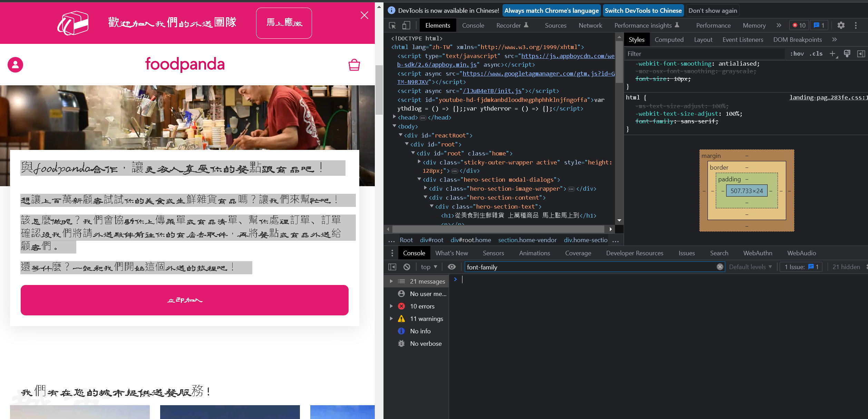Close the pink delivery team banner

(364, 15)
